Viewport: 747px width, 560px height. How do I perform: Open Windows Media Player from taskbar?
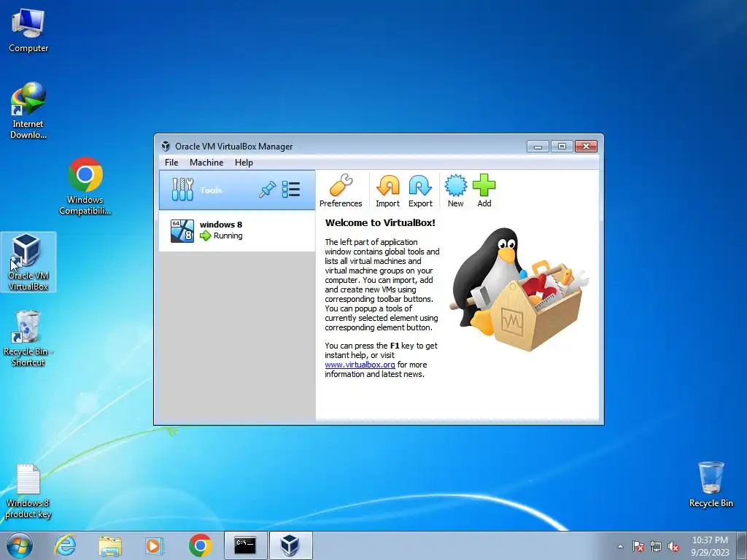click(x=154, y=545)
